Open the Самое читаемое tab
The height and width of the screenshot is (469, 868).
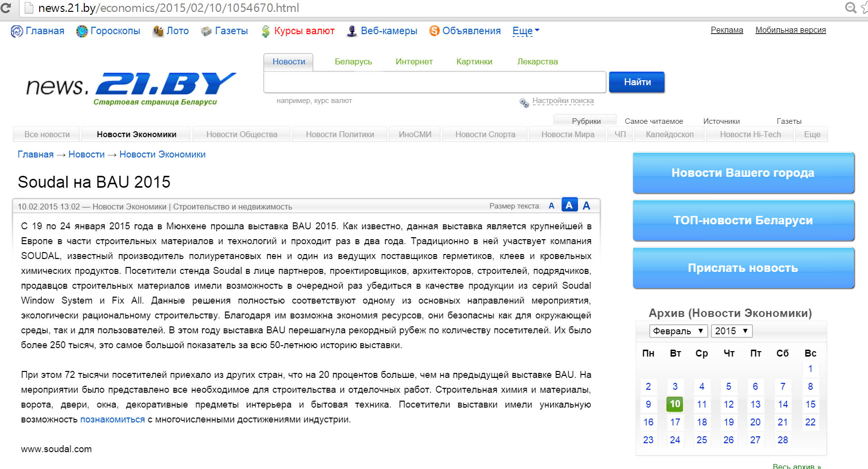654,121
